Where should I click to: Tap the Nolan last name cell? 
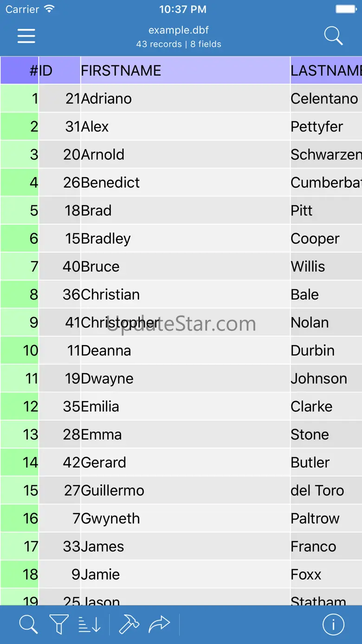[326, 323]
